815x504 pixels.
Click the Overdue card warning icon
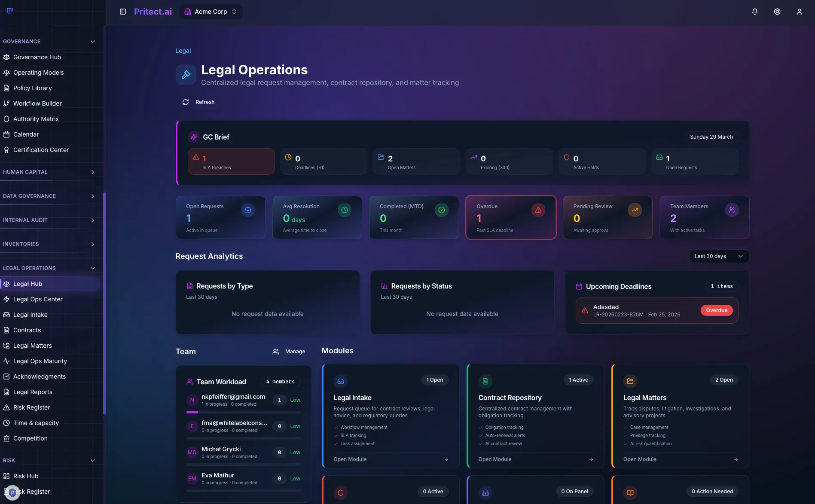tap(538, 210)
